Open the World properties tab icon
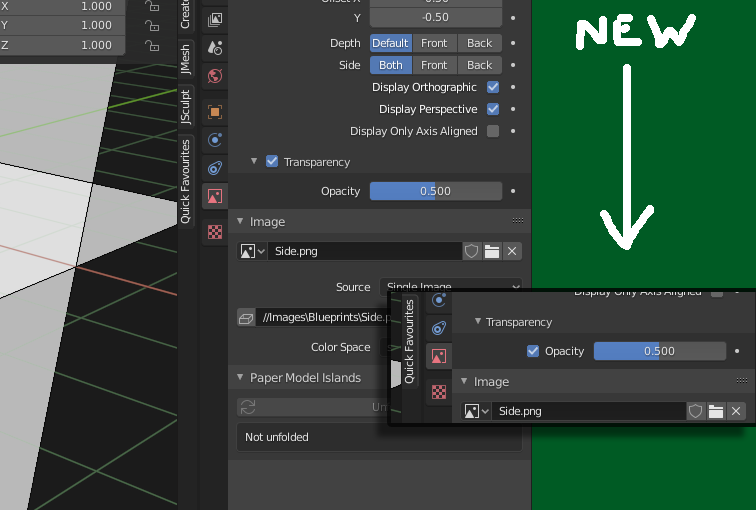The image size is (756, 510). [215, 76]
